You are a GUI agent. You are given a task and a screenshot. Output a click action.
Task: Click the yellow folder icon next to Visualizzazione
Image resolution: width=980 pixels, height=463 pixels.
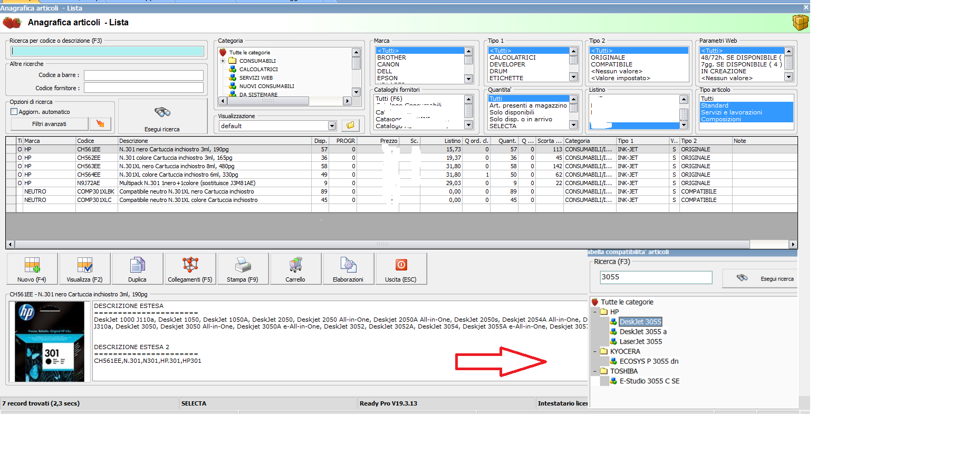350,126
